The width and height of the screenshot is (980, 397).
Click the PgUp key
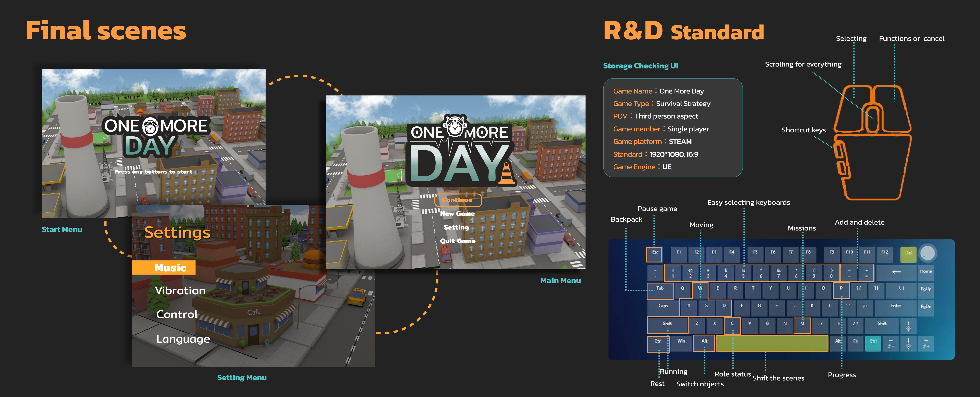tap(926, 291)
